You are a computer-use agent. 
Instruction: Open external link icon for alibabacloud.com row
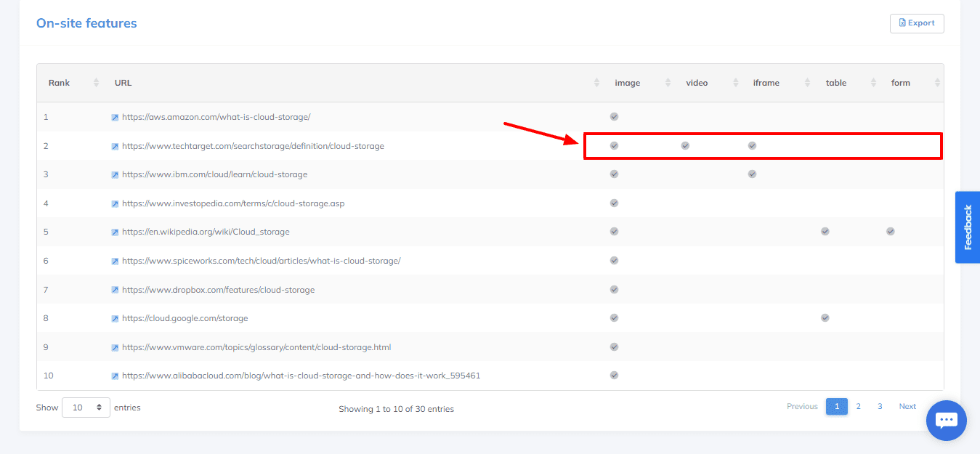point(115,376)
